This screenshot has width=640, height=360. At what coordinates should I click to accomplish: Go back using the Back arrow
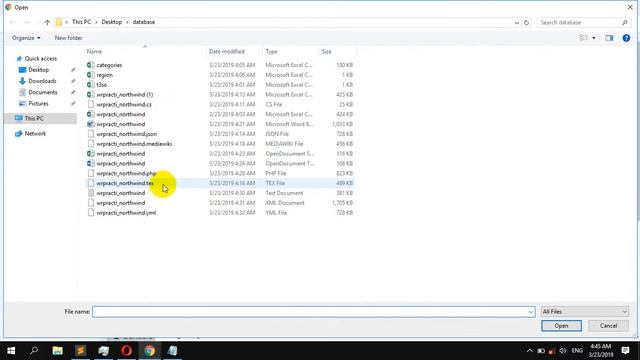[x=12, y=22]
